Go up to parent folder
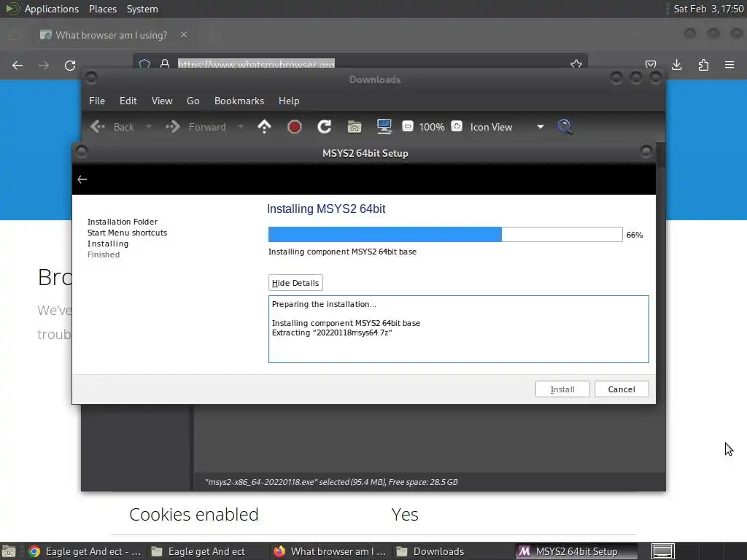The width and height of the screenshot is (747, 560). pos(264,127)
